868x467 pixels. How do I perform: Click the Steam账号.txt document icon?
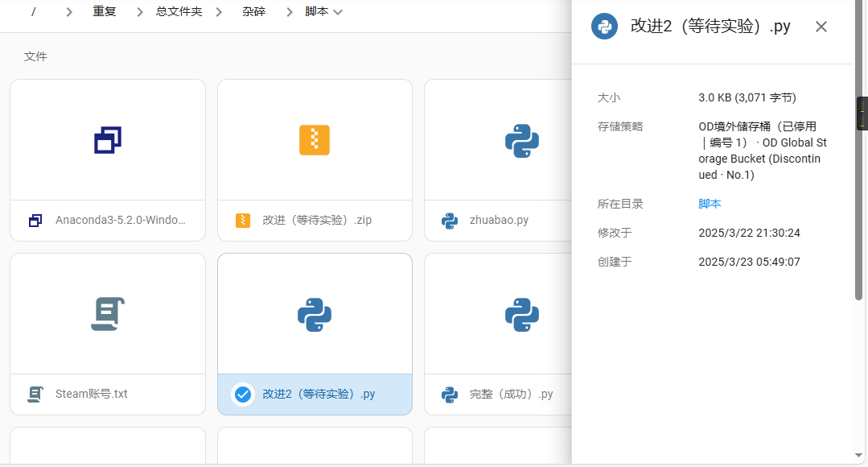tap(108, 314)
